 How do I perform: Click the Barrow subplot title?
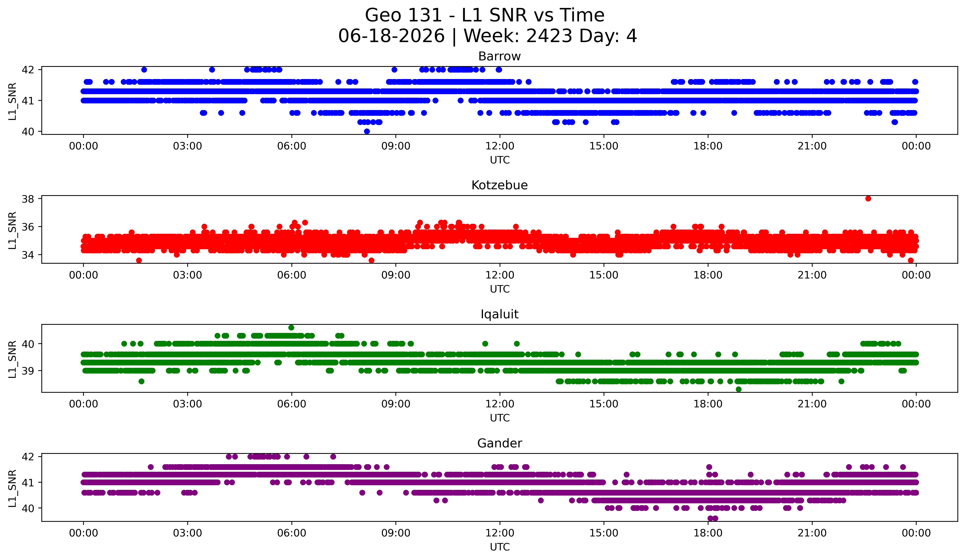pyautogui.click(x=499, y=56)
